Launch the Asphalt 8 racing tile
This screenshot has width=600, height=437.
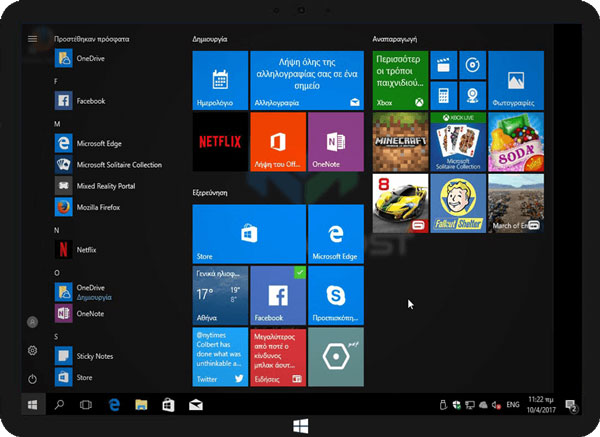400,203
